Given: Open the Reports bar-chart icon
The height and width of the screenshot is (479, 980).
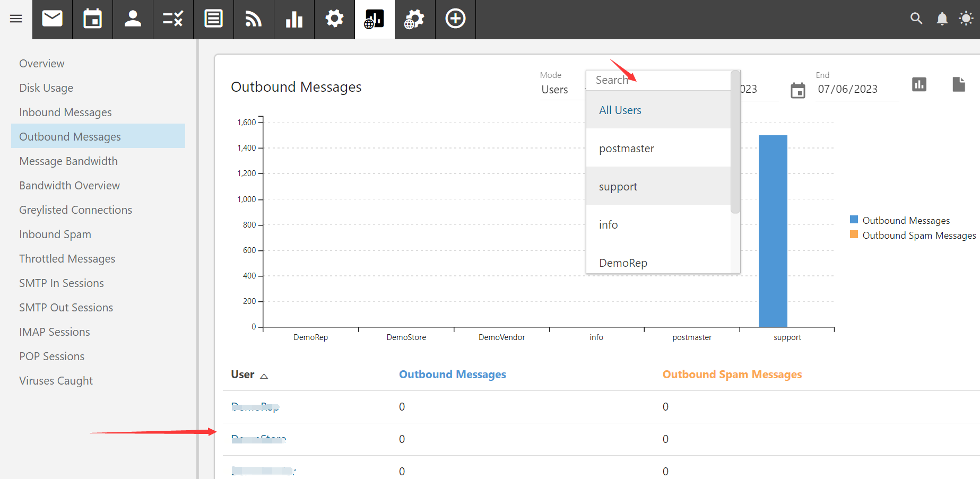Looking at the screenshot, I should [294, 19].
